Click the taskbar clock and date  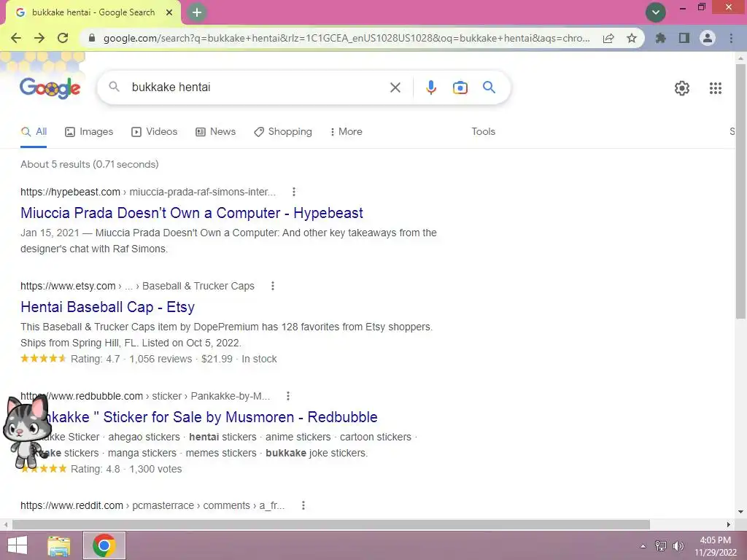(715, 546)
